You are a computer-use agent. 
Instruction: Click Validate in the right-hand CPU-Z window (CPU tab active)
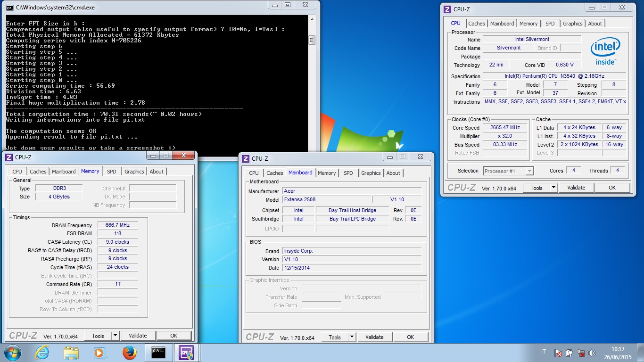(x=576, y=188)
